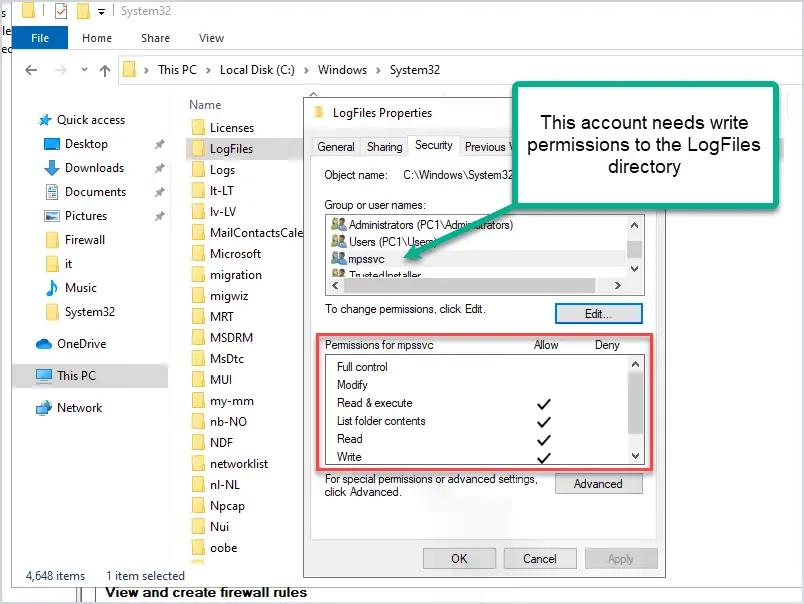The image size is (804, 604).
Task: Click This PC in the address bar
Action: click(x=177, y=70)
